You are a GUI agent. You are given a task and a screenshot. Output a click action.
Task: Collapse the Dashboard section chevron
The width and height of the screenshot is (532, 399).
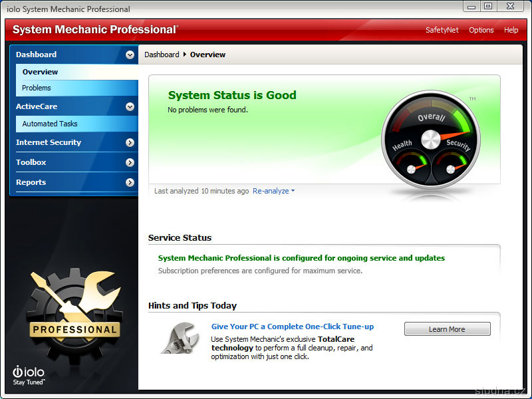click(130, 55)
